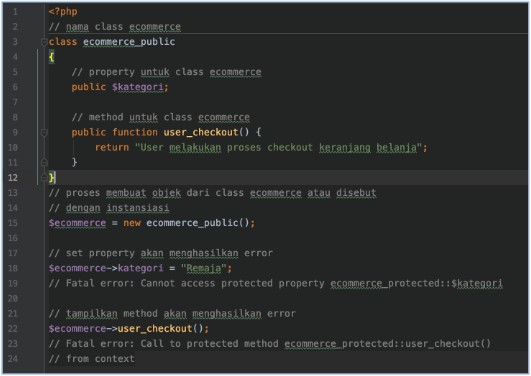Image resolution: width=531 pixels, height=376 pixels.
Task: Click the fold end marker on line 11
Action: (x=44, y=162)
